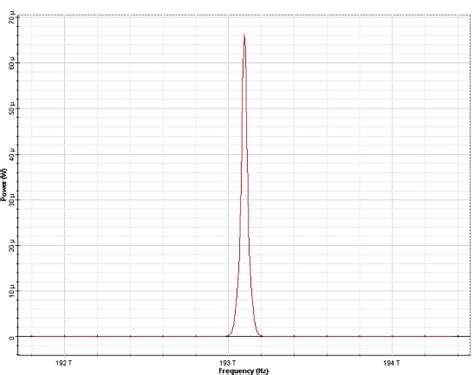This screenshot has width=474, height=375.
Task: Select the 0 power tick label
Action: (12, 337)
